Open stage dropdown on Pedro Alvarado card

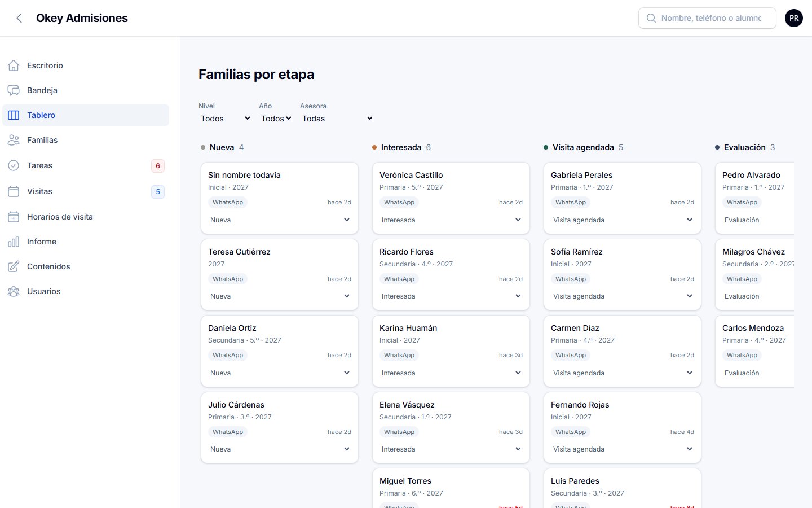pyautogui.click(x=758, y=220)
